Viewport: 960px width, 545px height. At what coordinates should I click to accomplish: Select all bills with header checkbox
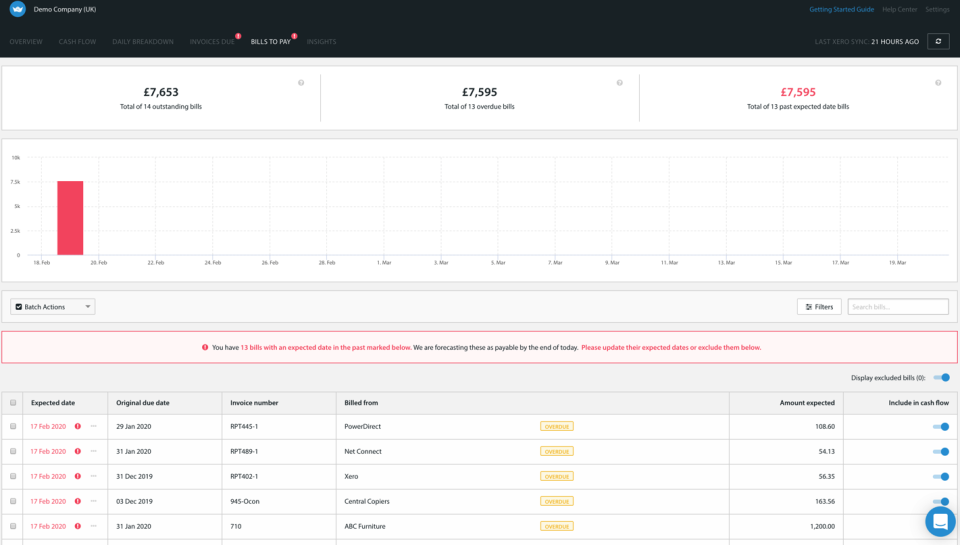[13, 403]
